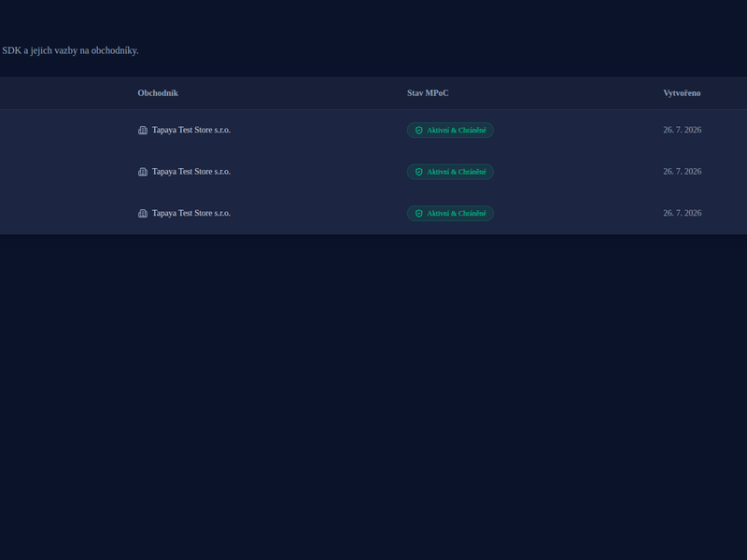Image resolution: width=747 pixels, height=560 pixels.
Task: Select the text 'SDK a jejich vazby na obchodníky.'
Action: [x=71, y=50]
